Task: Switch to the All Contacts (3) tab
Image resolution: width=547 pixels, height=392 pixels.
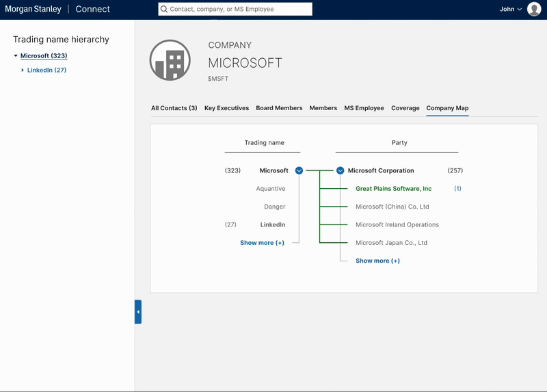Action: pos(174,108)
